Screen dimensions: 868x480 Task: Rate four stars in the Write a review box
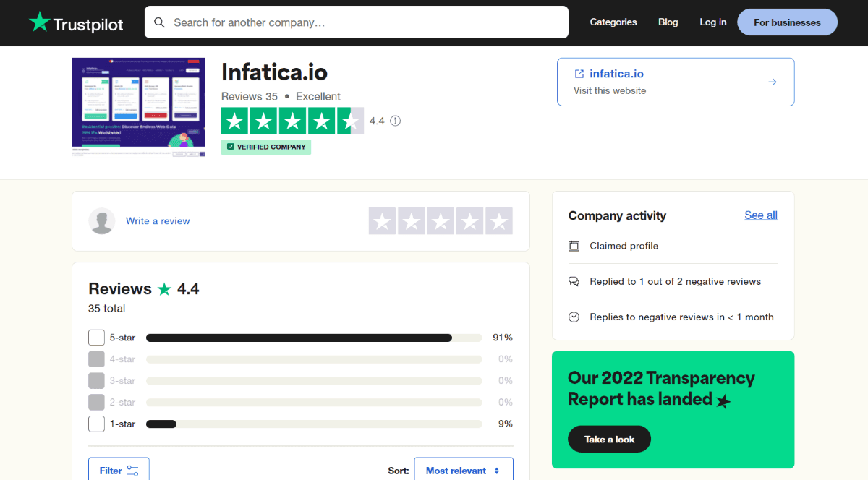(469, 221)
